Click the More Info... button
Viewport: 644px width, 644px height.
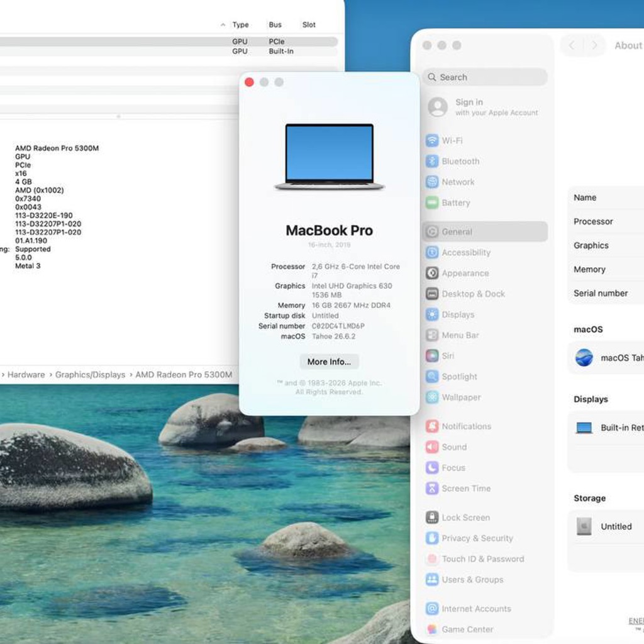(329, 362)
